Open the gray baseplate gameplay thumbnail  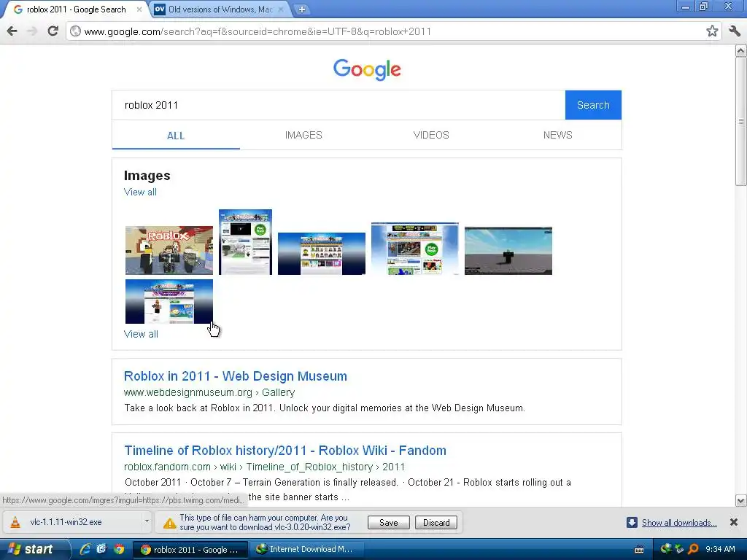pyautogui.click(x=508, y=251)
